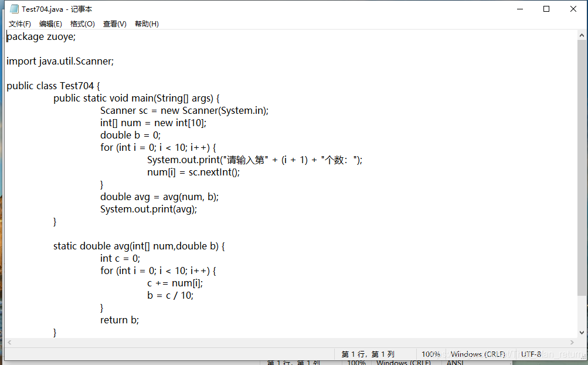The width and height of the screenshot is (588, 365).
Task: Click the 'b = c / 10;' line
Action: click(x=170, y=296)
